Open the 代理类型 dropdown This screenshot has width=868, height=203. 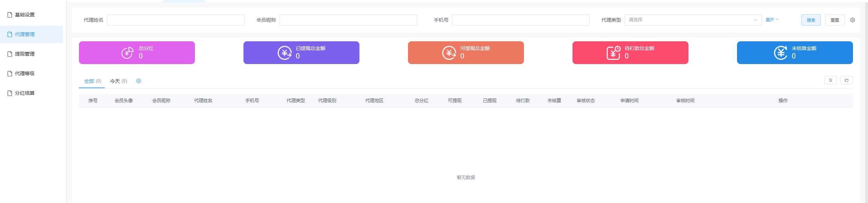[x=693, y=20]
